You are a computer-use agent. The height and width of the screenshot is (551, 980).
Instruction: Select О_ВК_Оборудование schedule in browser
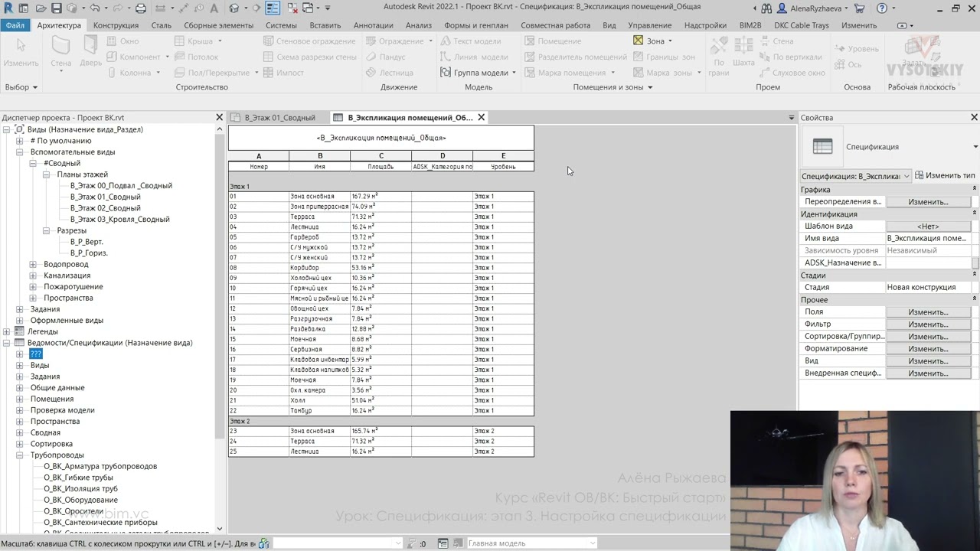80,500
